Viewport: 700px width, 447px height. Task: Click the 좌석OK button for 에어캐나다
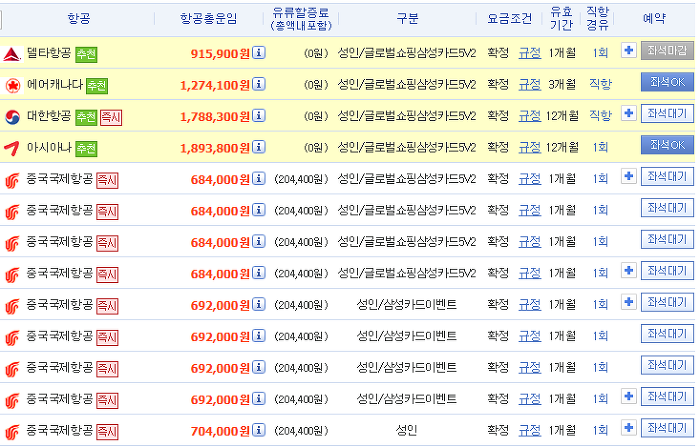(667, 82)
